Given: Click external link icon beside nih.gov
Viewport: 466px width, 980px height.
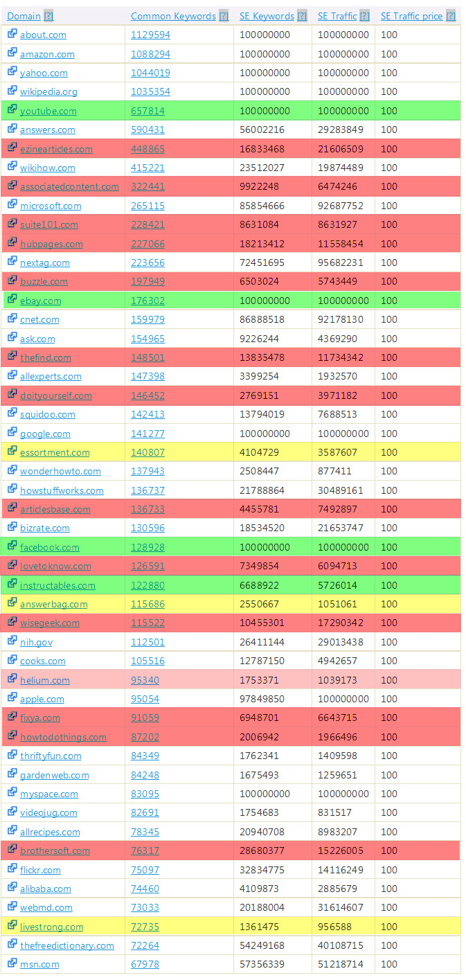Looking at the screenshot, I should [12, 641].
